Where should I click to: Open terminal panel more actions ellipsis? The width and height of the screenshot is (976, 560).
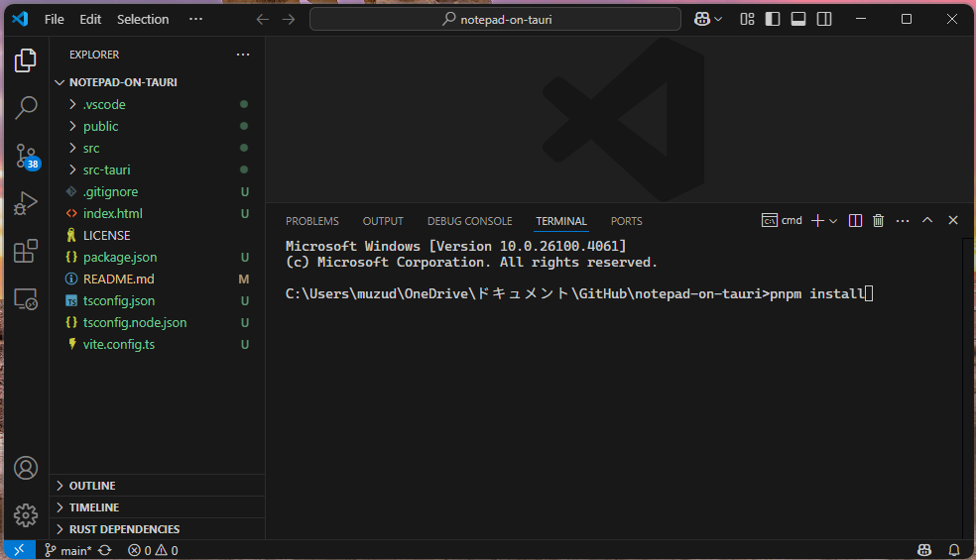pyautogui.click(x=903, y=221)
